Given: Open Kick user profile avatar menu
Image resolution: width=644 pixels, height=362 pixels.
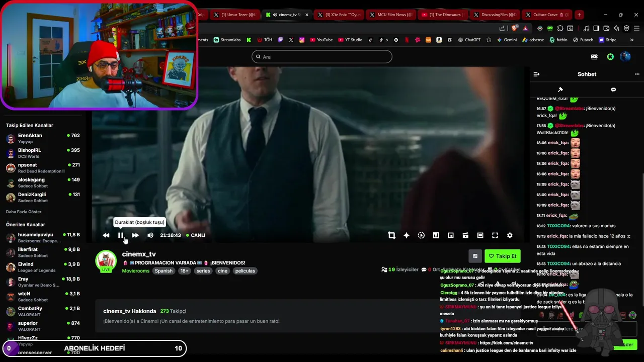Looking at the screenshot, I should [625, 57].
